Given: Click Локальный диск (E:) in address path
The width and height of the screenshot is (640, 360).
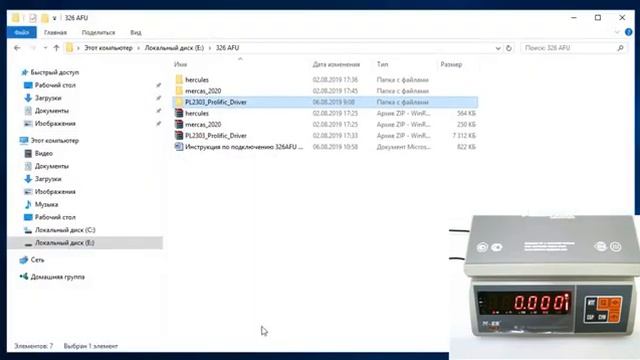Looking at the screenshot, I should click(x=174, y=48).
